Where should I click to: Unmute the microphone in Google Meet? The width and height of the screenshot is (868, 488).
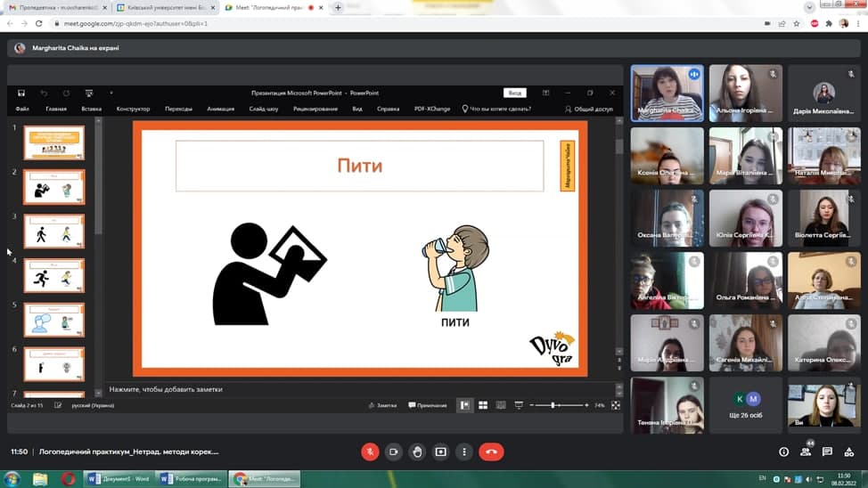370,451
